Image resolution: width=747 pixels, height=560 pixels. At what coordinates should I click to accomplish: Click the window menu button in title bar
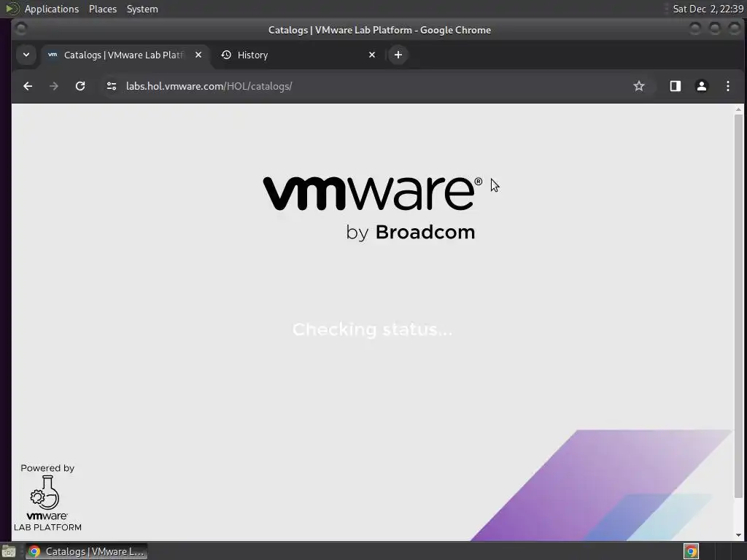click(x=21, y=29)
